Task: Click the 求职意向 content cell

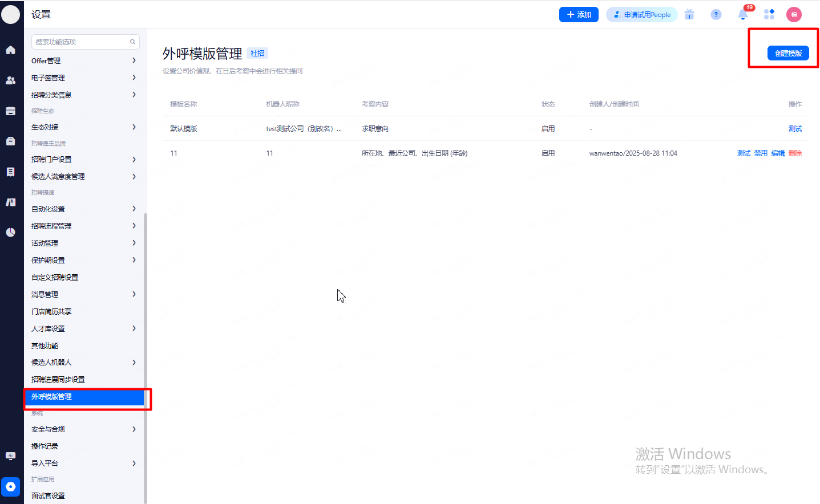Action: (x=375, y=129)
